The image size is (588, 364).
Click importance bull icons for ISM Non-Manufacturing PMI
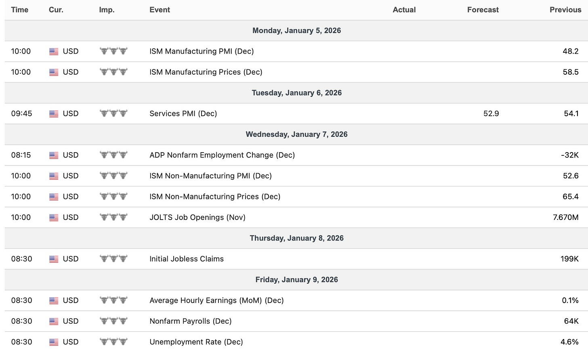tap(113, 176)
